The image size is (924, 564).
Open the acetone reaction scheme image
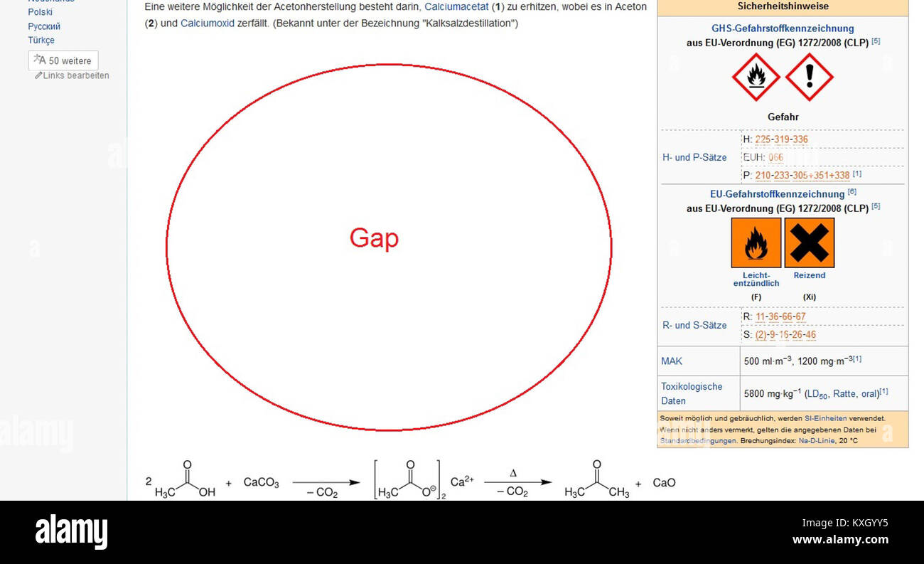411,481
